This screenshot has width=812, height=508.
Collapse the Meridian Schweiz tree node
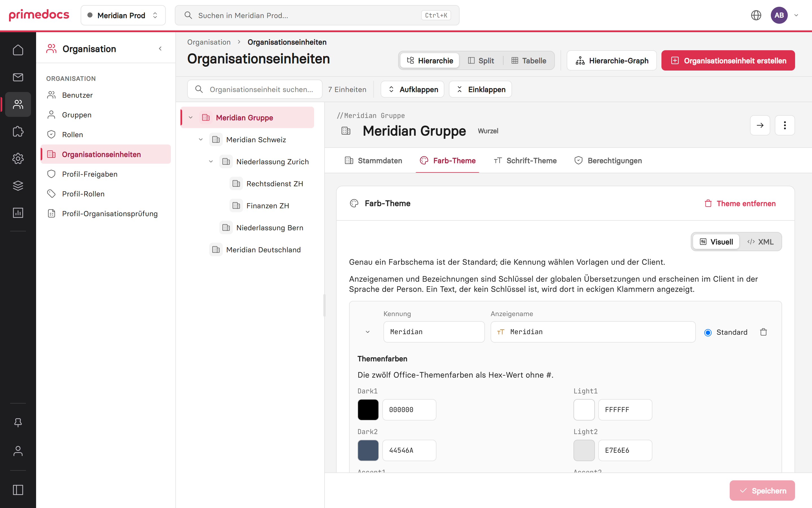point(201,139)
